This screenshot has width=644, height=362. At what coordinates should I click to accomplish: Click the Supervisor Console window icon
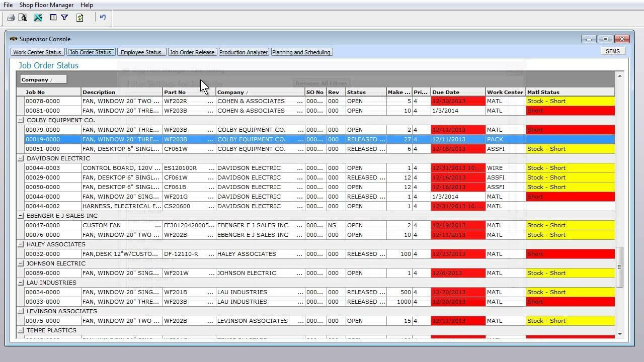tap(13, 39)
